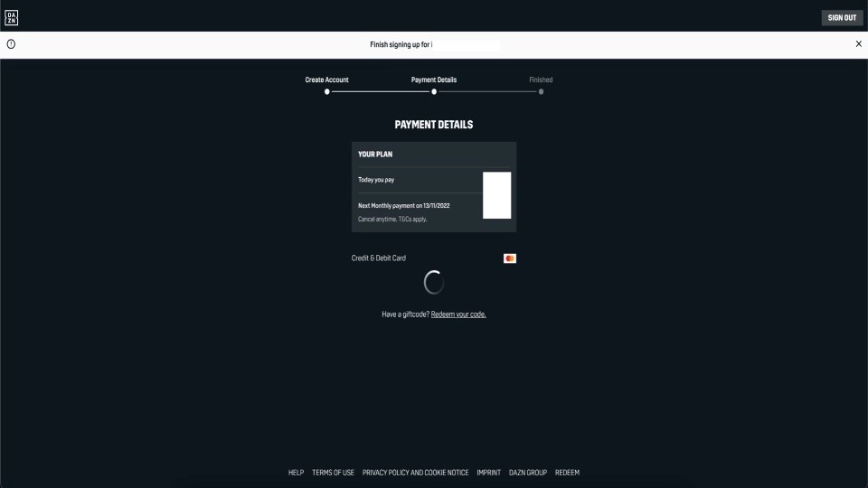Click the Create Account step label
The width and height of the screenshot is (868, 488).
click(x=326, y=80)
